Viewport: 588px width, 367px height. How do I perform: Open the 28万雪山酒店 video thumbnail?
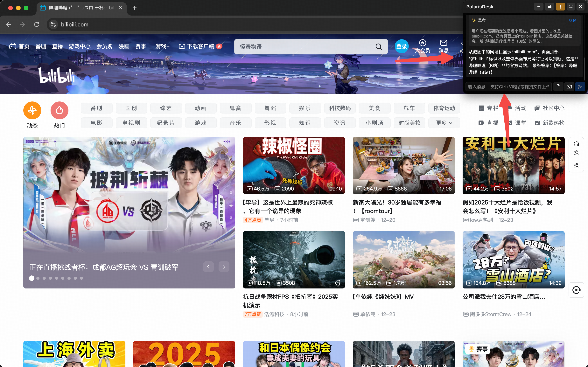click(514, 260)
